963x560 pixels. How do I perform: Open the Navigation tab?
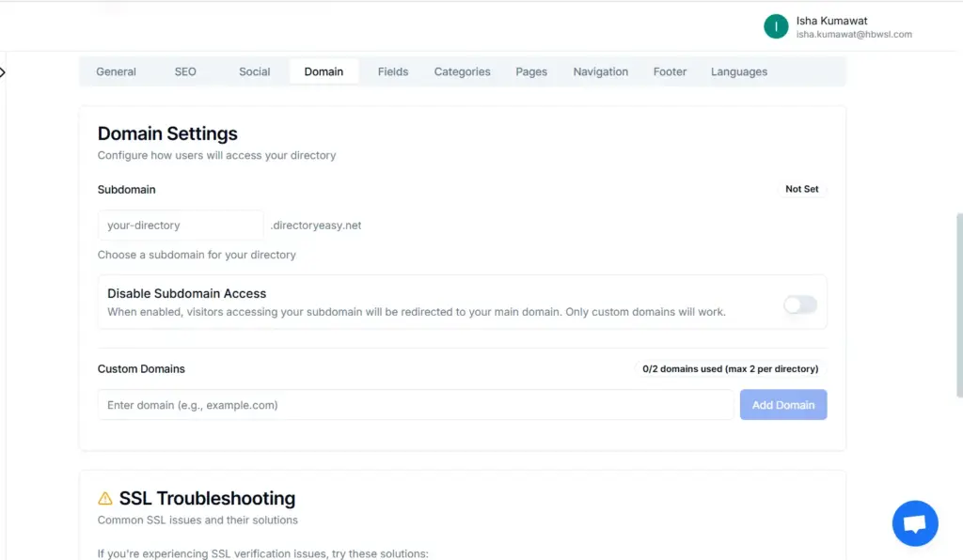tap(600, 71)
